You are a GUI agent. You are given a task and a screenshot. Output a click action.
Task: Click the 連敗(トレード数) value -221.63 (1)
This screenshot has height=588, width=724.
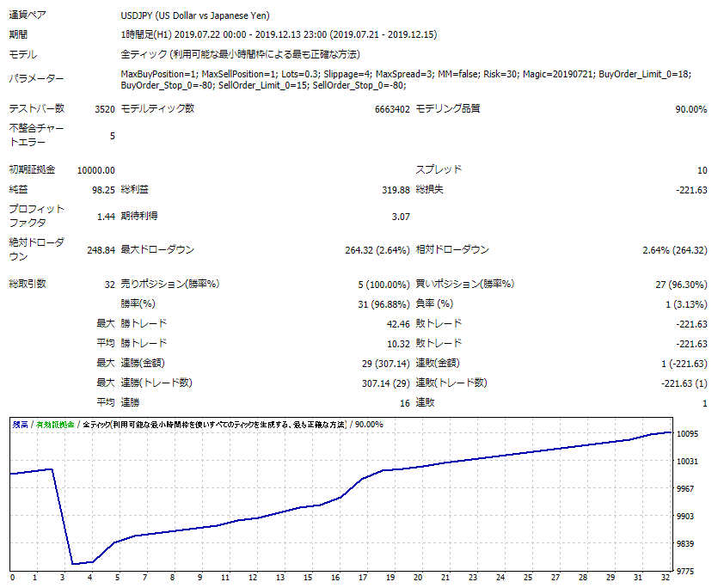tap(684, 383)
